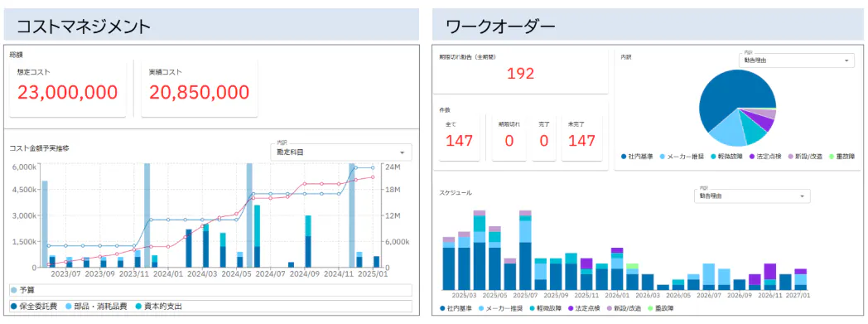Click arrow icon of the pie chart 内訳 selector
This screenshot has width=868, height=324.
(x=846, y=61)
